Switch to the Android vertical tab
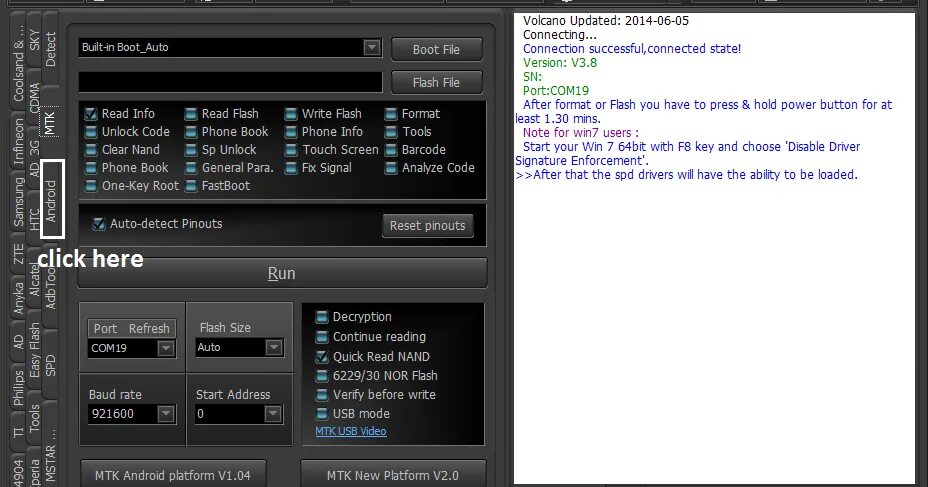The height and width of the screenshot is (487, 928). click(x=51, y=200)
